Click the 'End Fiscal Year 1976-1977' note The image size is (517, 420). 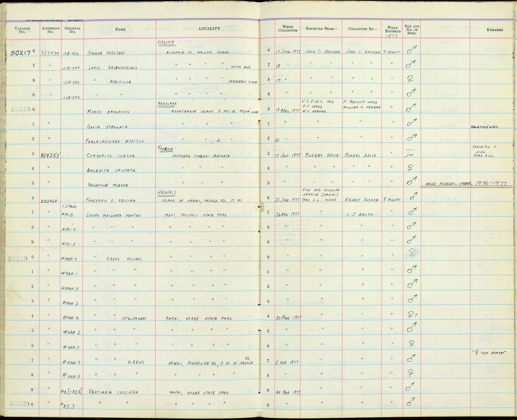[x=466, y=184]
